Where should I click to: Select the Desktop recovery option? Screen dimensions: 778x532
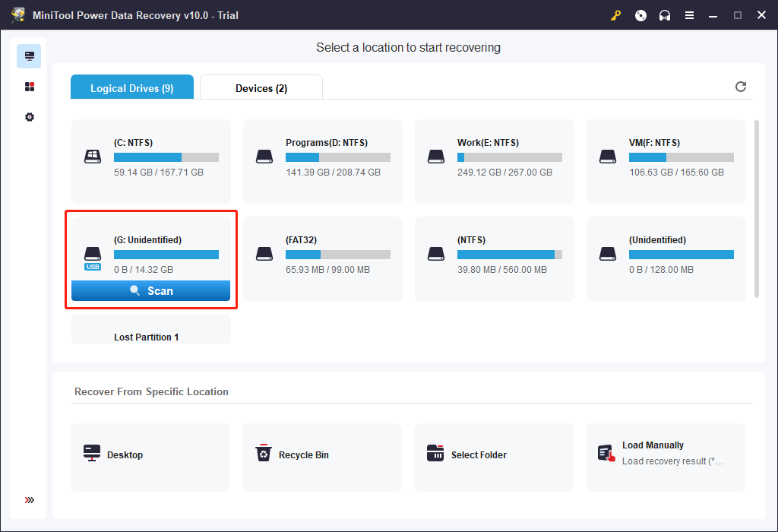[x=150, y=457]
